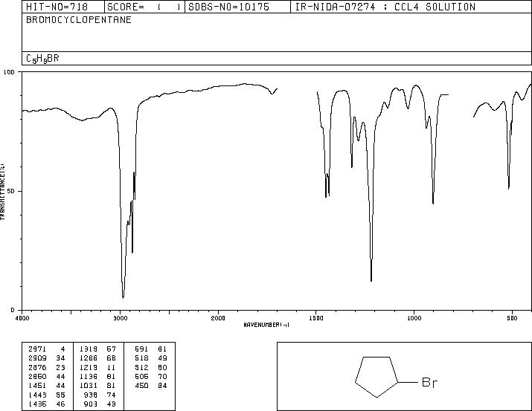
Task: Select peak table row 2909
Action: (47, 358)
